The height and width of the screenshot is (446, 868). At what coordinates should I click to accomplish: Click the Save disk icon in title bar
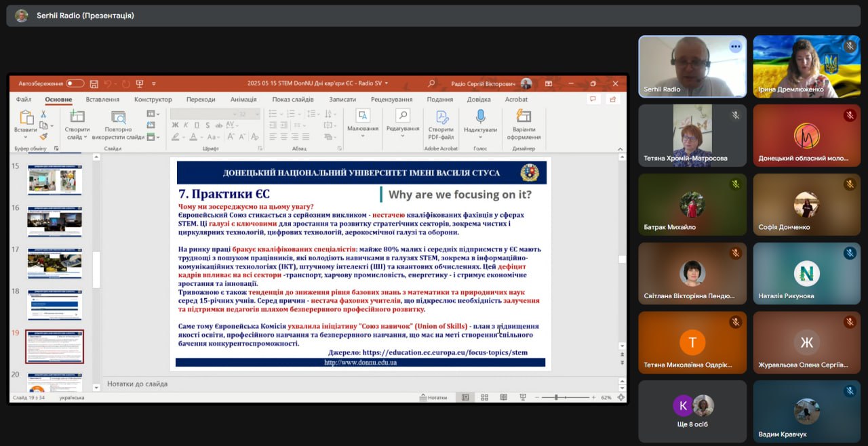pos(94,84)
